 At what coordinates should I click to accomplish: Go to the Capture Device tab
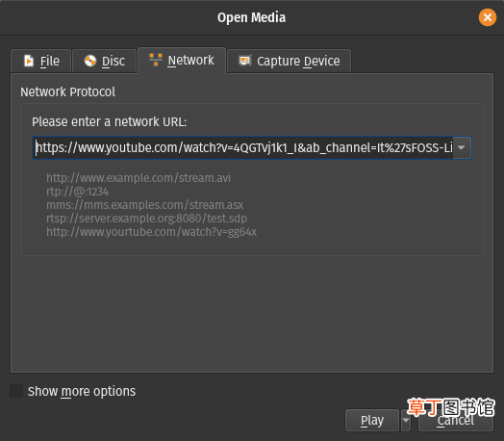[289, 61]
